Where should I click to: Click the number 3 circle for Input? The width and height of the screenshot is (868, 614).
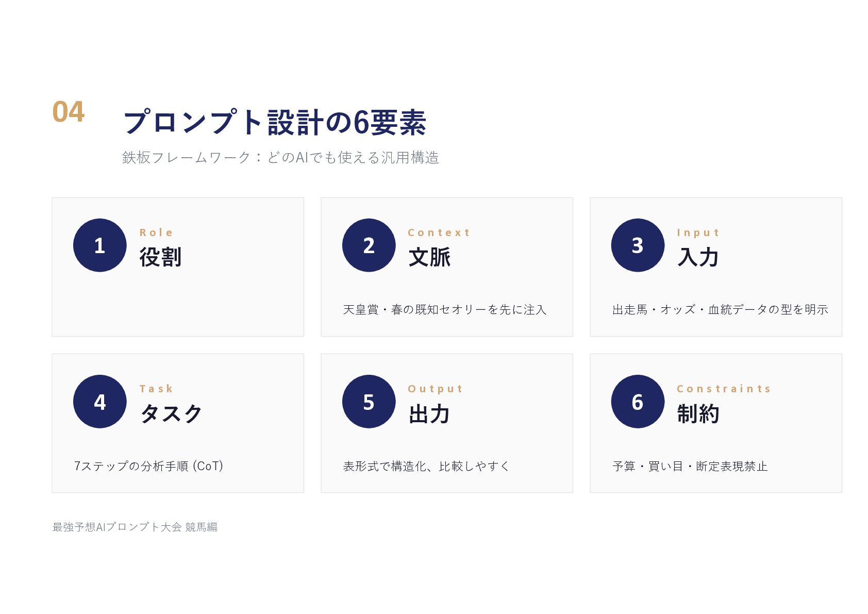[638, 245]
